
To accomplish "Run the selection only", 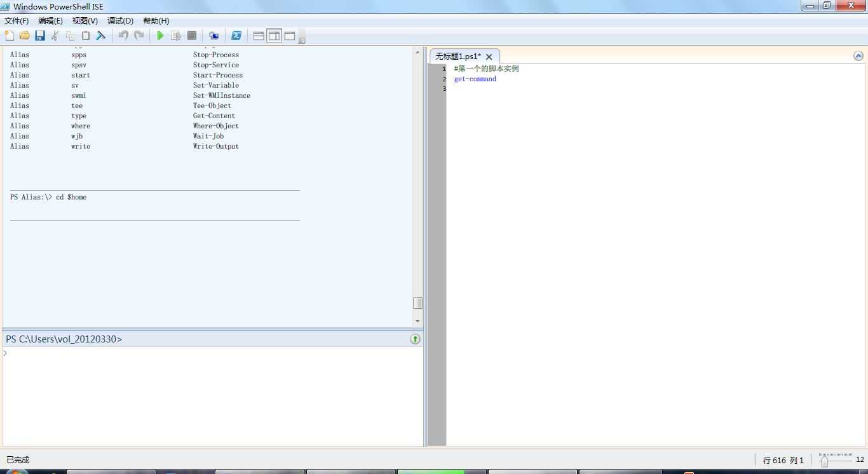I will click(x=176, y=36).
